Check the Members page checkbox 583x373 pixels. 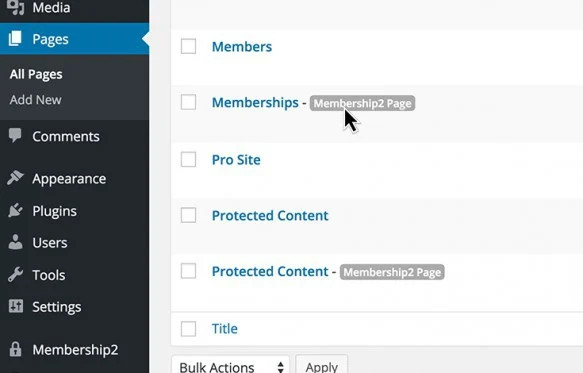189,46
